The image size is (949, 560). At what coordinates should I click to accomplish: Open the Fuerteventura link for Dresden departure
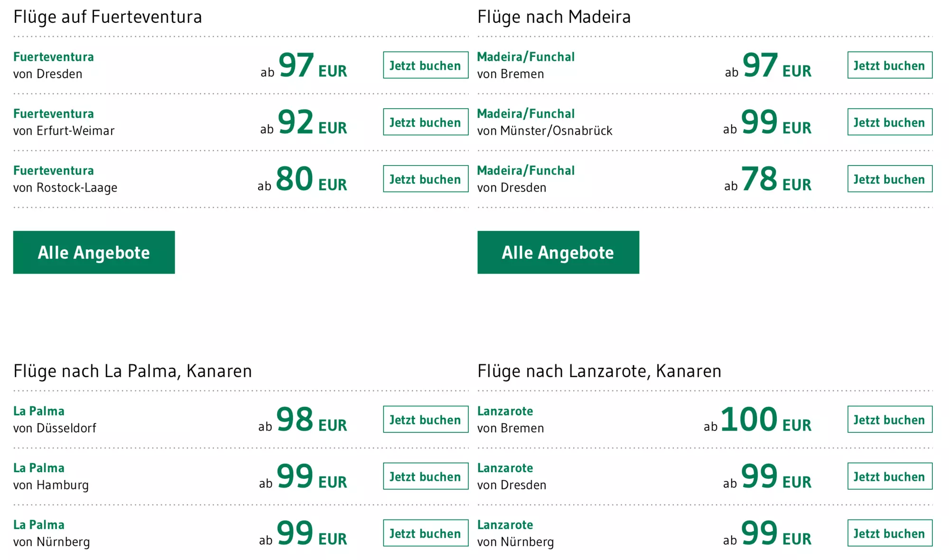pos(54,57)
